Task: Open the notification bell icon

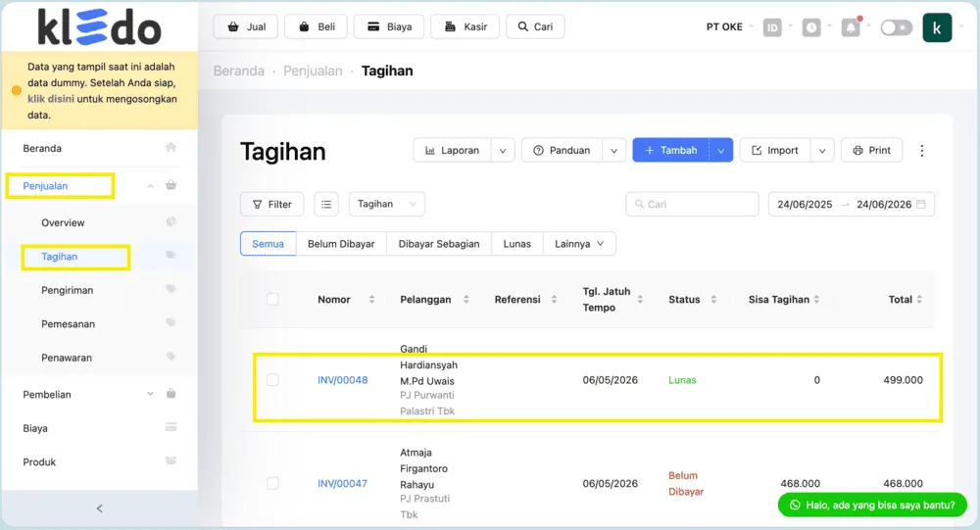Action: tap(851, 27)
